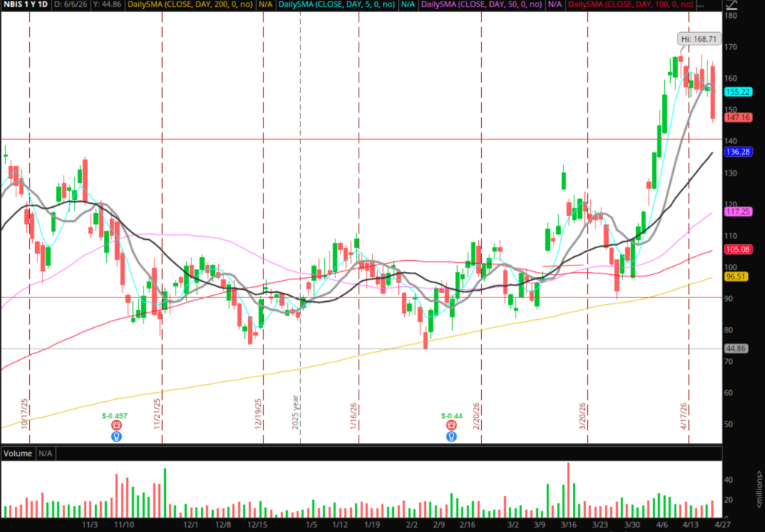Select the Volume subgraph tab
The image size is (765, 532).
pos(17,454)
